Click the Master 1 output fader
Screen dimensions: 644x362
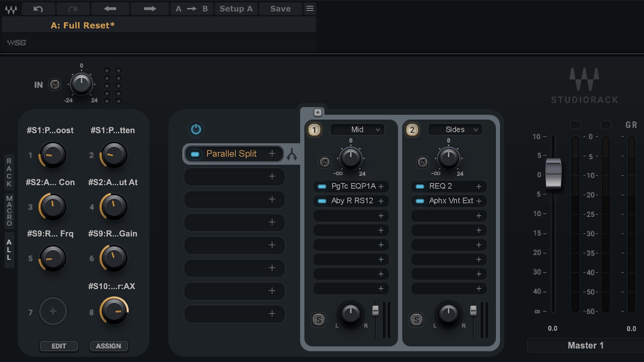click(553, 175)
